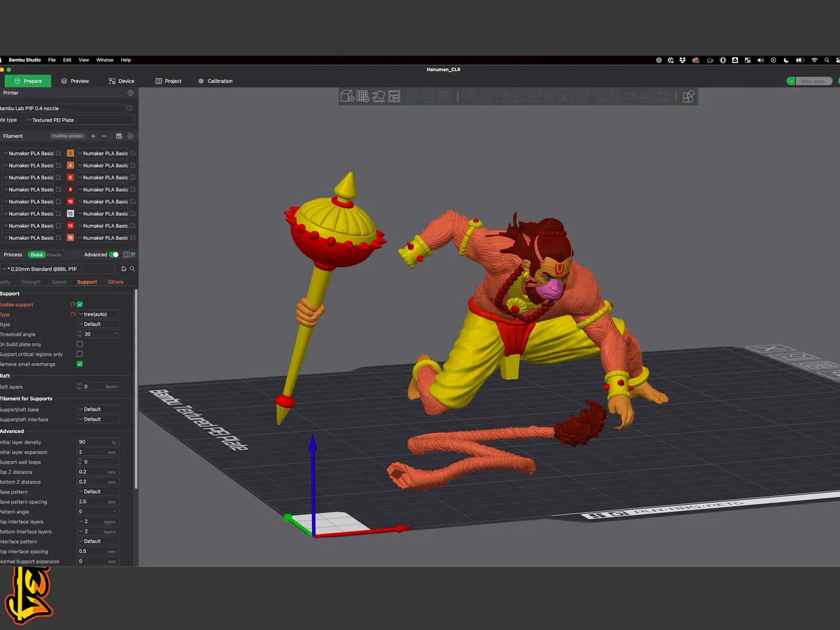Open the compare presets list icon
Image resolution: width=840 pixels, height=630 pixels.
(126, 255)
